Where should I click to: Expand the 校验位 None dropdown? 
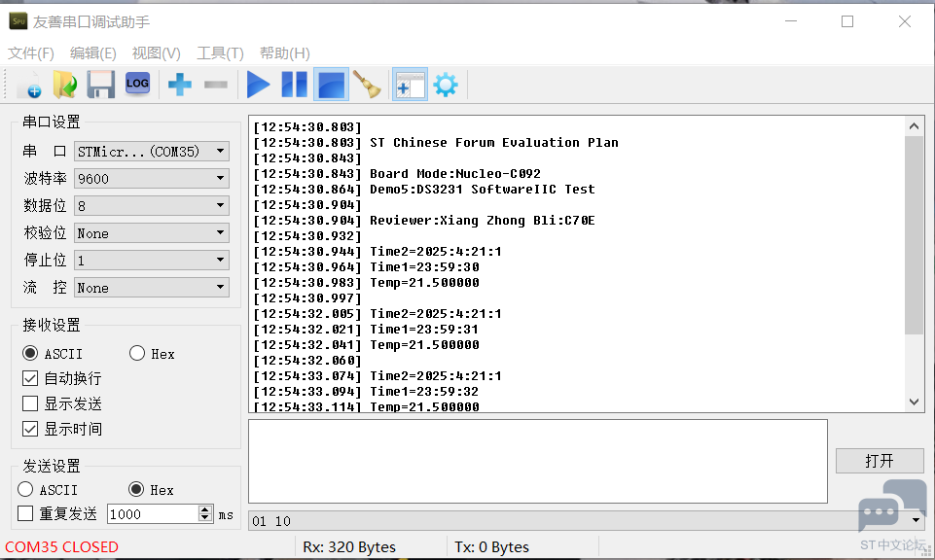(x=152, y=233)
